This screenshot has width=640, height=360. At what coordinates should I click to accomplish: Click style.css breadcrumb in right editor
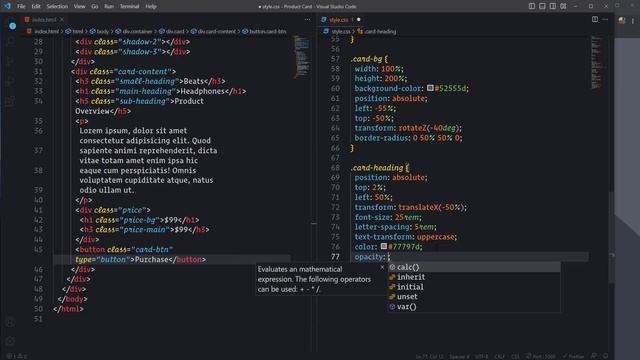pos(337,31)
